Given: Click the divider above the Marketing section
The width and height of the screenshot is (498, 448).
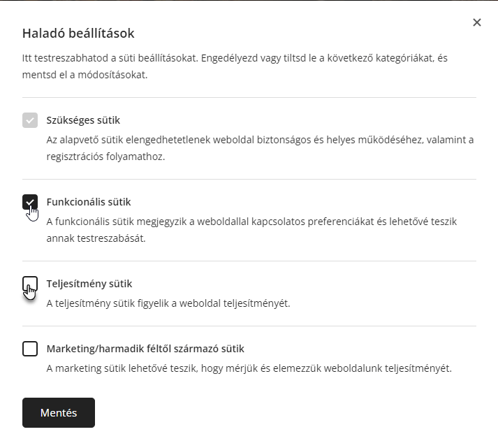Looking at the screenshot, I should coord(249,326).
